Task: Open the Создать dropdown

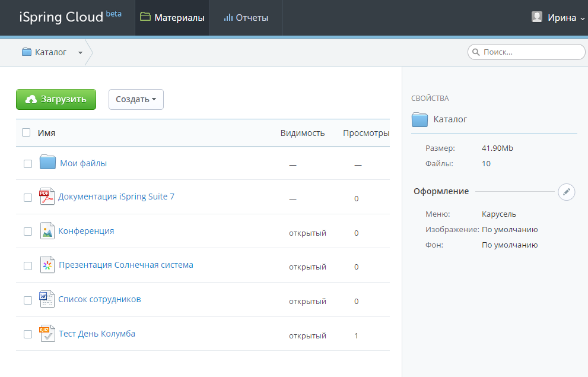Action: 136,99
